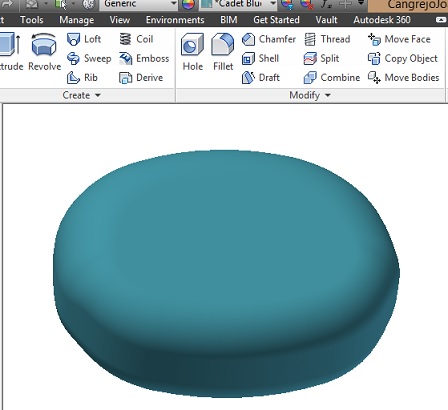Select the Coil tool
This screenshot has height=410, width=448.
[136, 39]
